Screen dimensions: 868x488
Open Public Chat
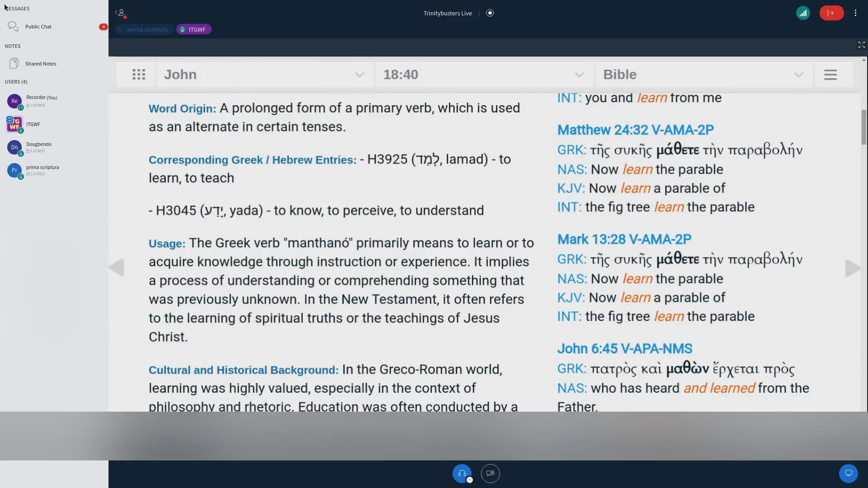[38, 26]
